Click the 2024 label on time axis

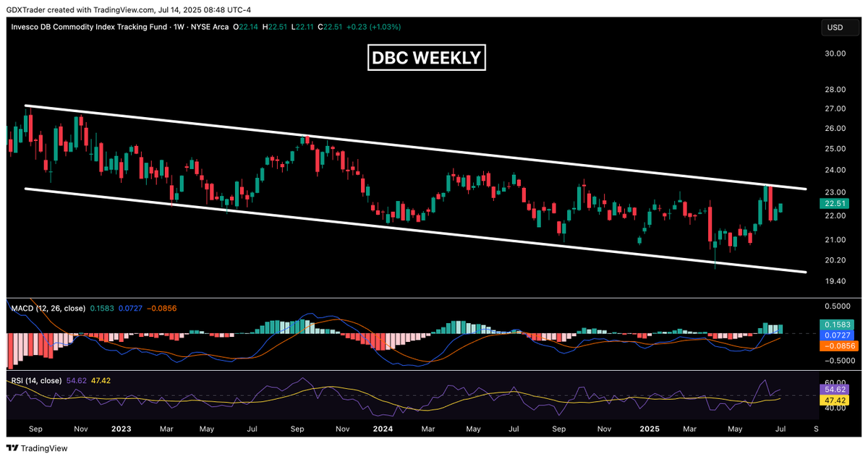[x=383, y=429]
